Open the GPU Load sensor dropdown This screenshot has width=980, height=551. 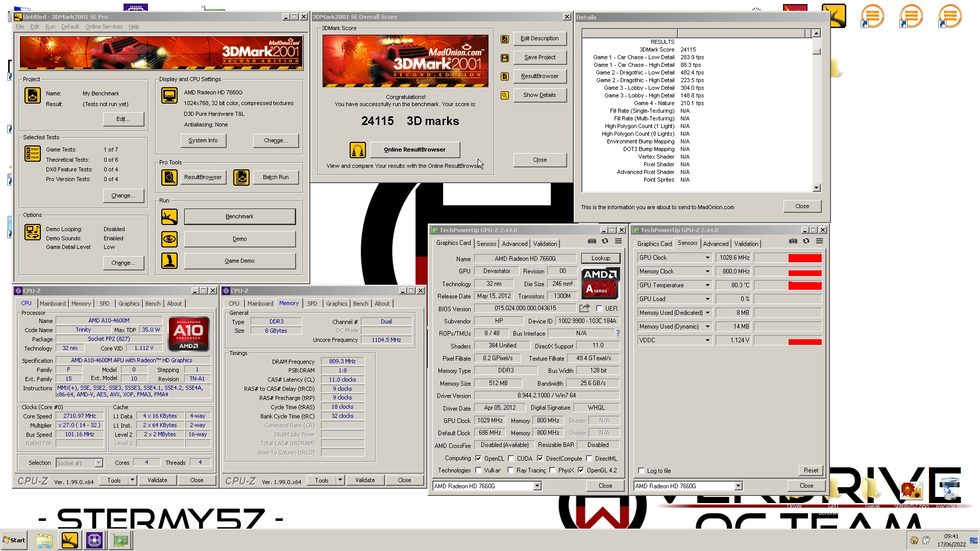pos(707,299)
